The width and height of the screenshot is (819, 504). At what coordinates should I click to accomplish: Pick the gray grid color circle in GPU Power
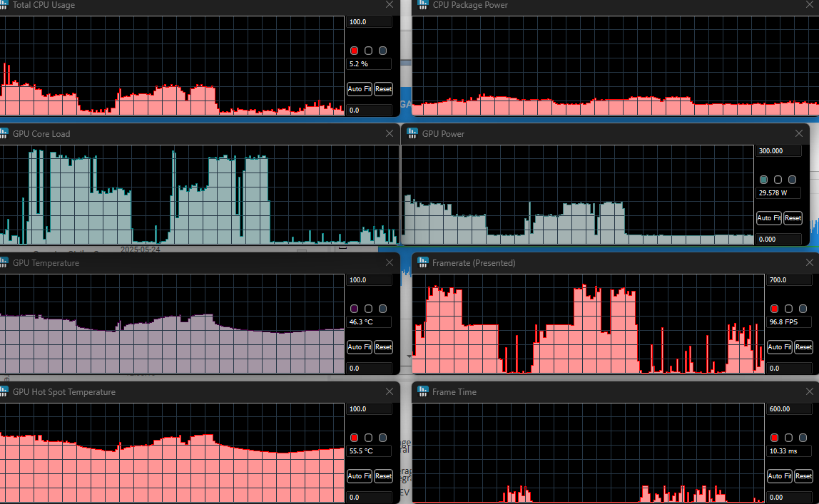(793, 180)
